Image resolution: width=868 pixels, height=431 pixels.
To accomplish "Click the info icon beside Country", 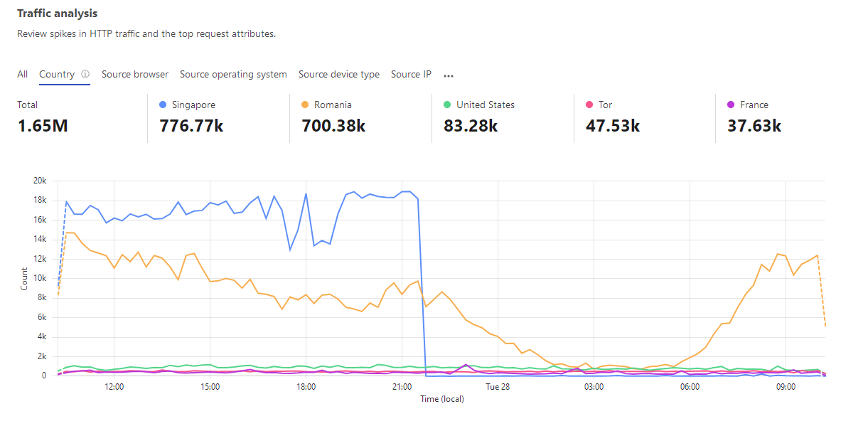I will tap(85, 74).
